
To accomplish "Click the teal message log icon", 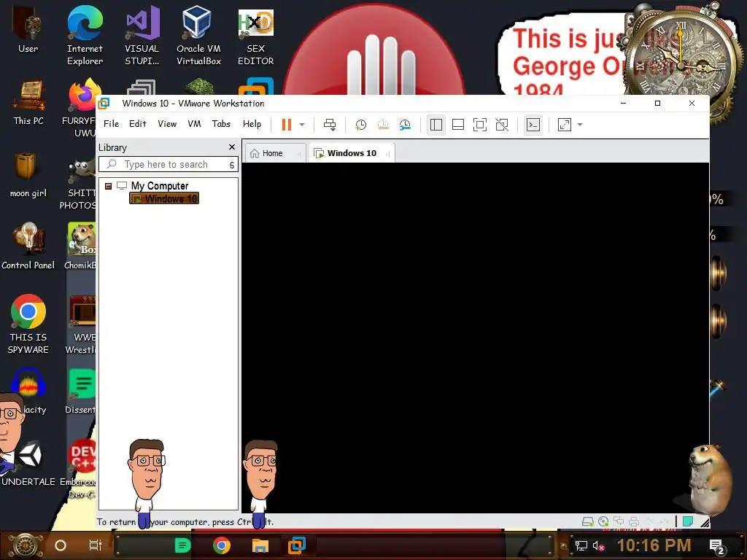I will 687,521.
